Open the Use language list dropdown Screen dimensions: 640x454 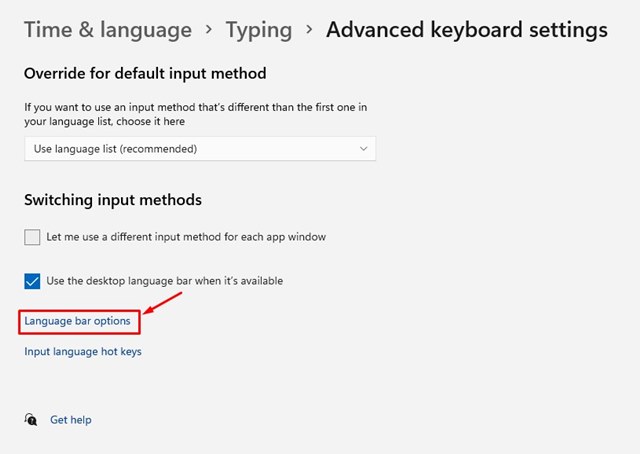200,149
